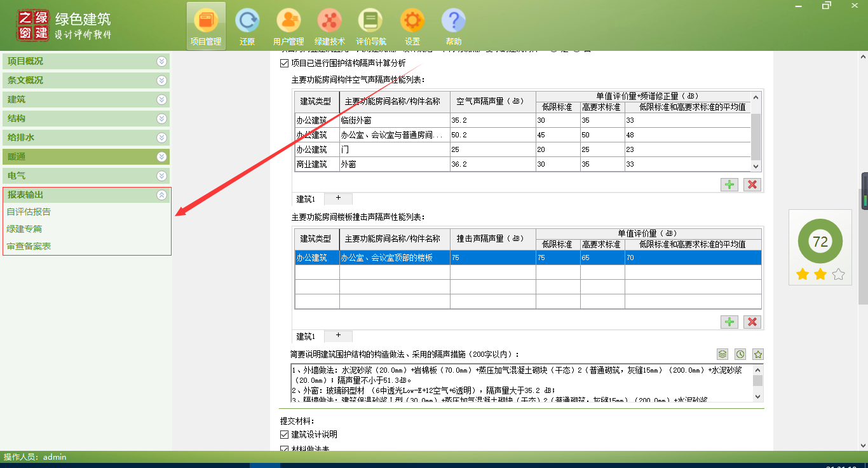Image resolution: width=868 pixels, height=468 pixels.
Task: Click the 还原 restore icon
Action: coord(247,21)
